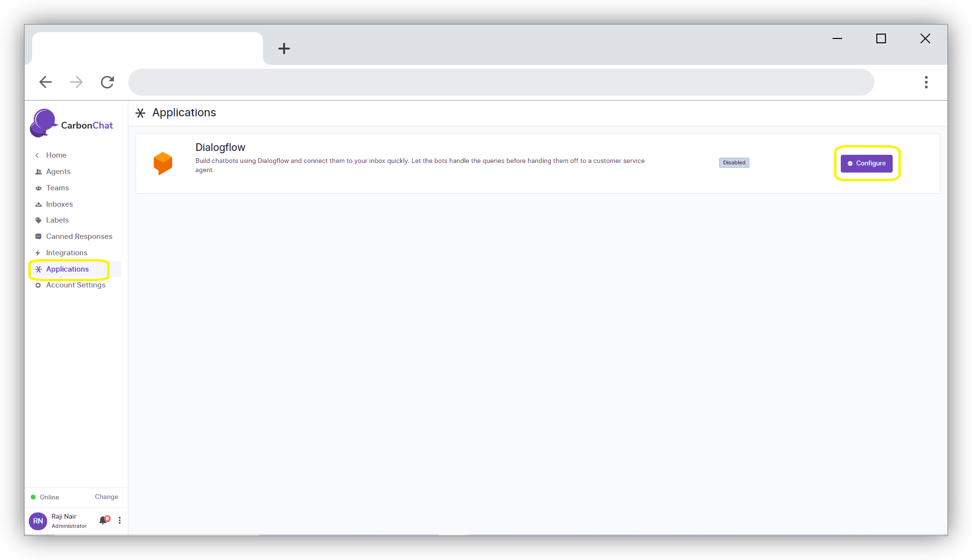Image resolution: width=972 pixels, height=560 pixels.
Task: Click the Dialogflow orange cube icon
Action: point(162,163)
